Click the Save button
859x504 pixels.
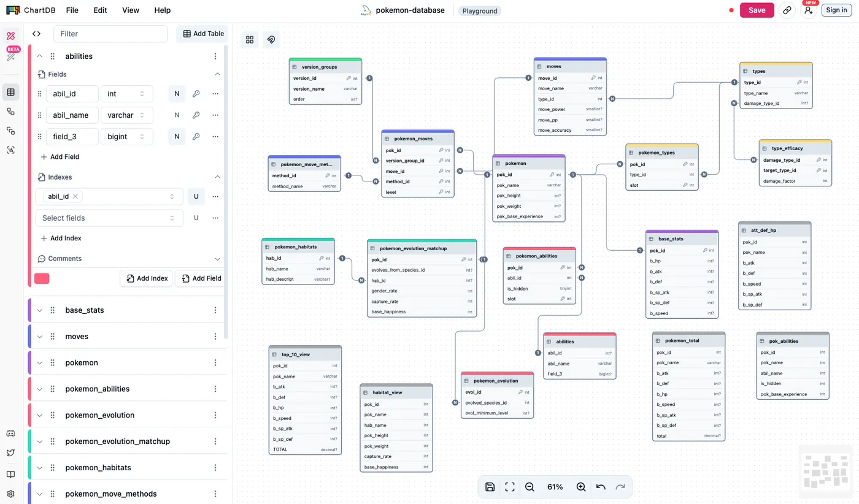pyautogui.click(x=757, y=10)
